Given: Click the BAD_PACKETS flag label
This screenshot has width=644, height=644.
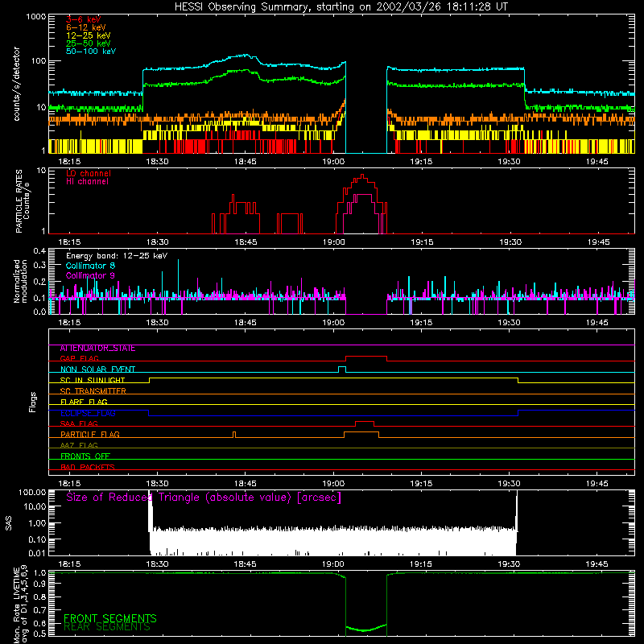Looking at the screenshot, I should [x=88, y=467].
